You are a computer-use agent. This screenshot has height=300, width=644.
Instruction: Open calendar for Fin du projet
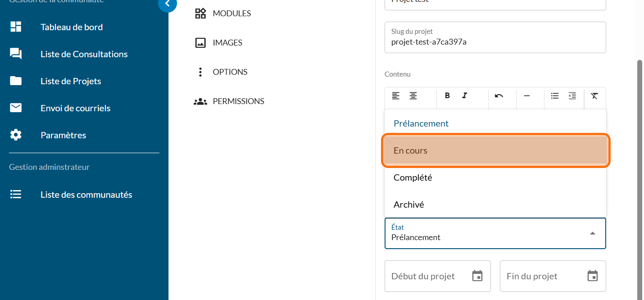point(593,276)
